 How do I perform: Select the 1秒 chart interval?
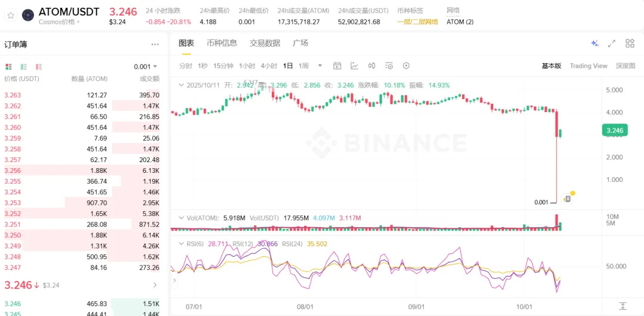coord(203,66)
